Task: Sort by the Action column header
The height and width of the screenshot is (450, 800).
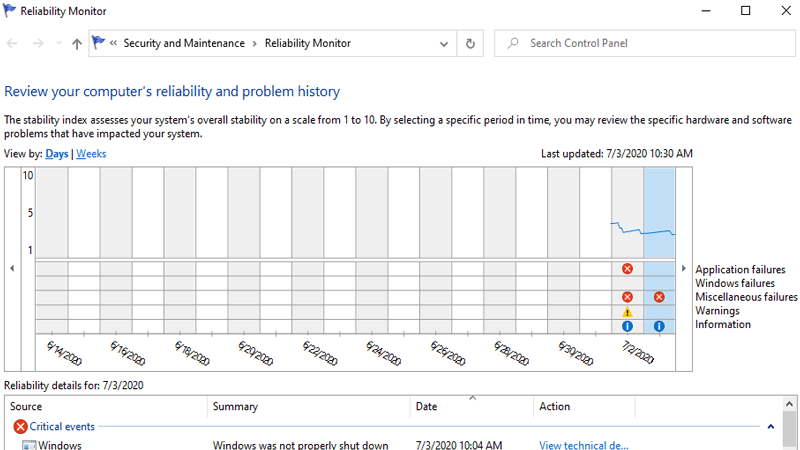Action: tap(584, 407)
